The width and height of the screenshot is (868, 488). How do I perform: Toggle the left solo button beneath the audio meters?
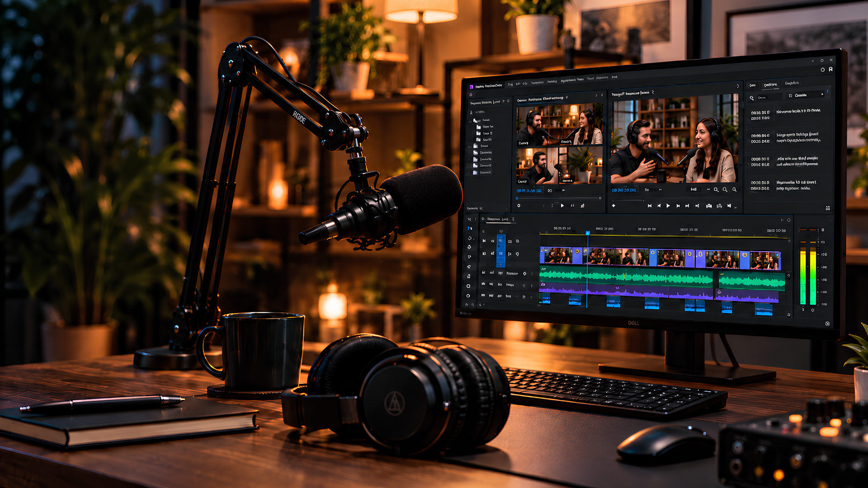point(803,310)
